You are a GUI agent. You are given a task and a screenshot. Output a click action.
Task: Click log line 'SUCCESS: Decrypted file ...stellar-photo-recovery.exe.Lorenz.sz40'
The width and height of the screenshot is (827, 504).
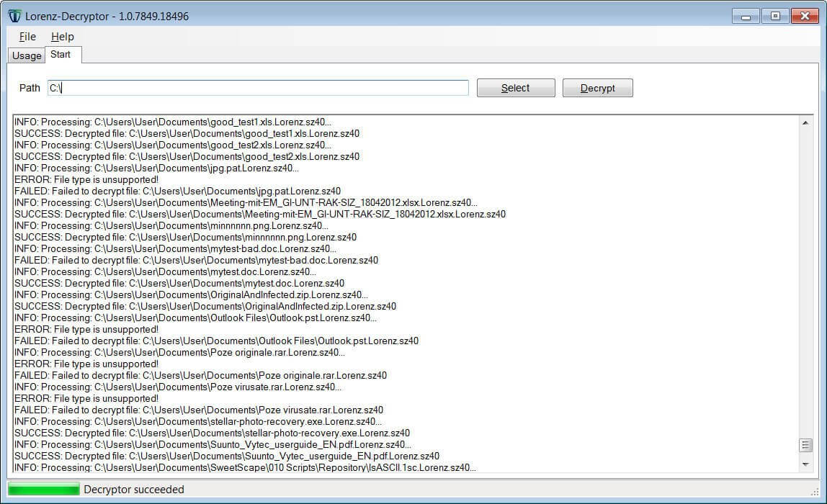click(212, 433)
